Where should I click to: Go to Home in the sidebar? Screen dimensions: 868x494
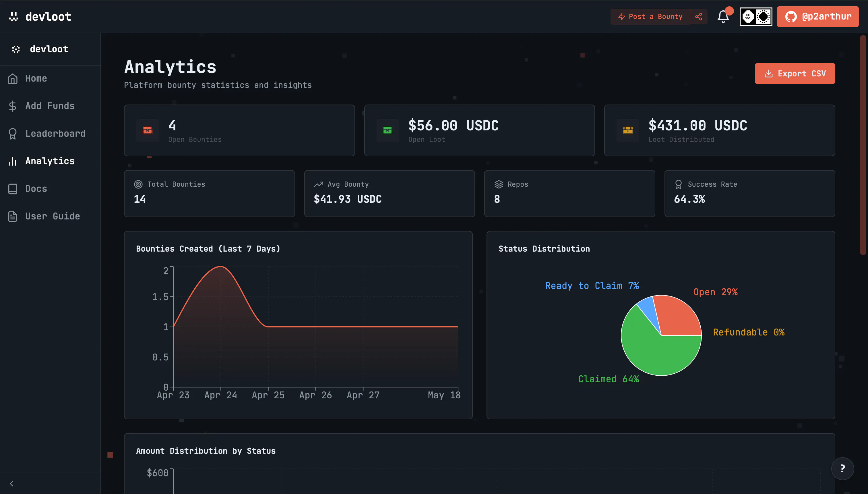coord(50,78)
